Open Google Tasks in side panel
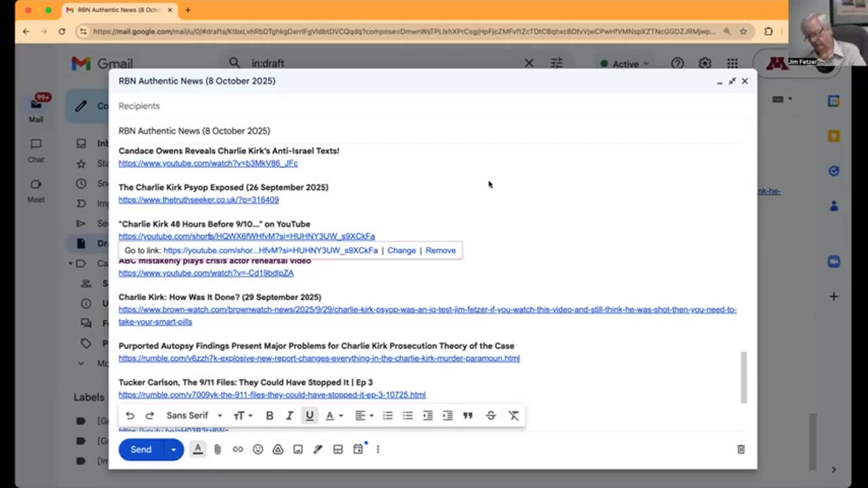This screenshot has height=488, width=868. tap(833, 171)
